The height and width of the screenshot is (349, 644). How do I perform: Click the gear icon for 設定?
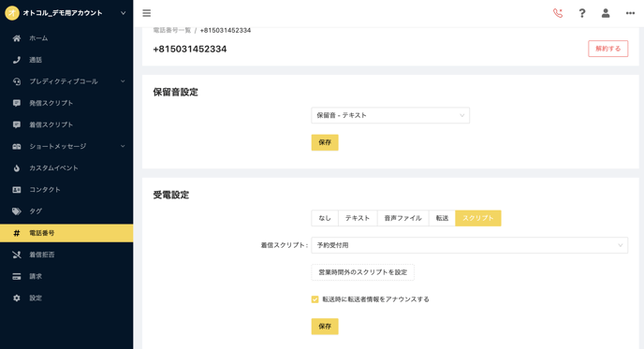(17, 298)
